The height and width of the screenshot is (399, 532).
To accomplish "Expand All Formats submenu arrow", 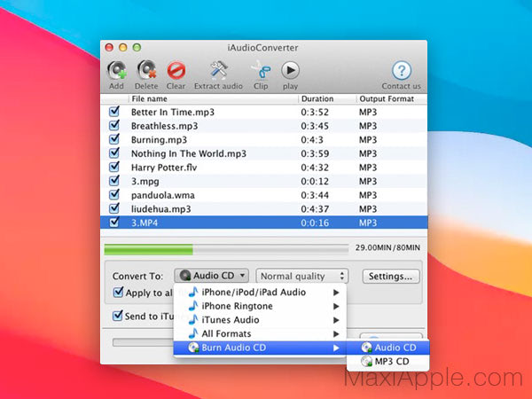I will [336, 334].
